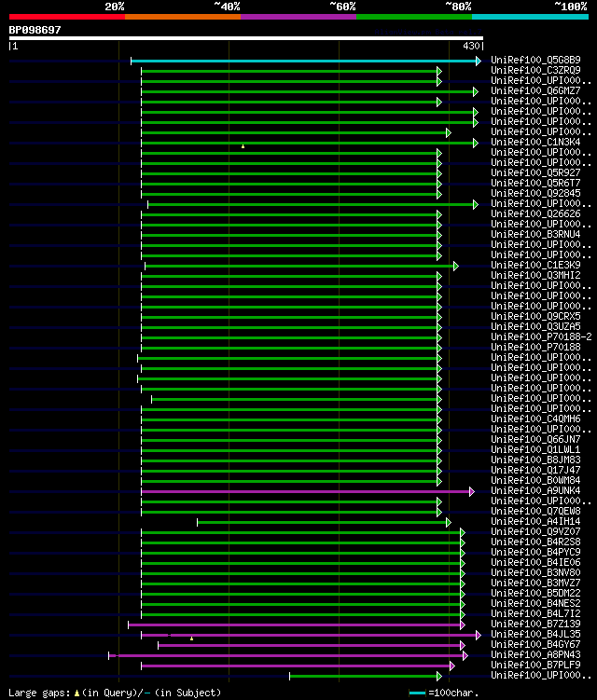Click the UniRef100_Q17J47 label
The width and height of the screenshot is (597, 700).
pos(535,470)
